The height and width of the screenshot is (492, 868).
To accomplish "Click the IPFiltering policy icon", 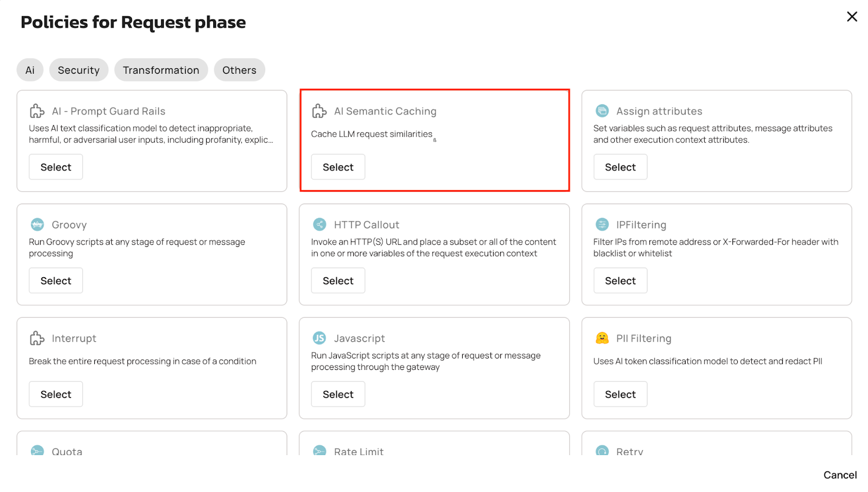I will tap(602, 225).
